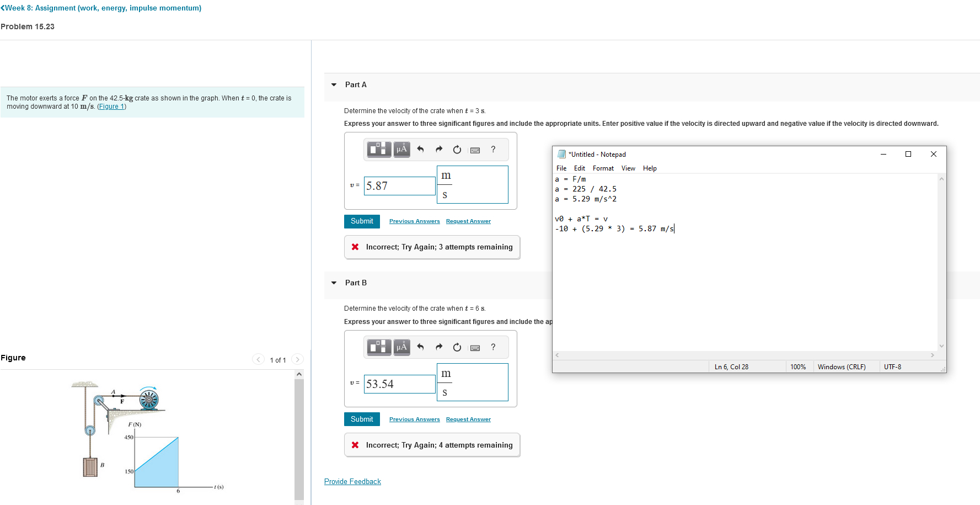Click the Part A 'Incorrect; Try Again' message

click(x=432, y=247)
